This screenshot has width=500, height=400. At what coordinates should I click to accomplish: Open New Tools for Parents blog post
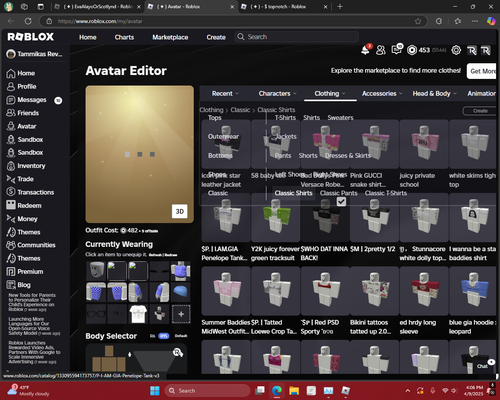32,302
